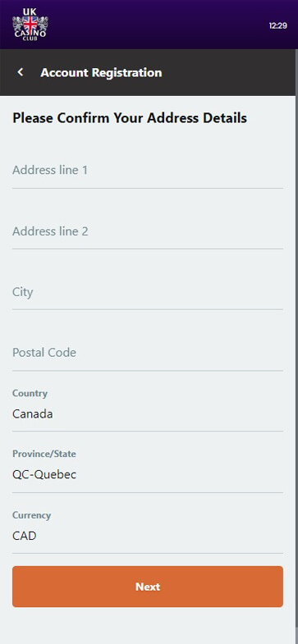Image resolution: width=298 pixels, height=644 pixels.
Task: Open the Country dropdown
Action: point(148,404)
